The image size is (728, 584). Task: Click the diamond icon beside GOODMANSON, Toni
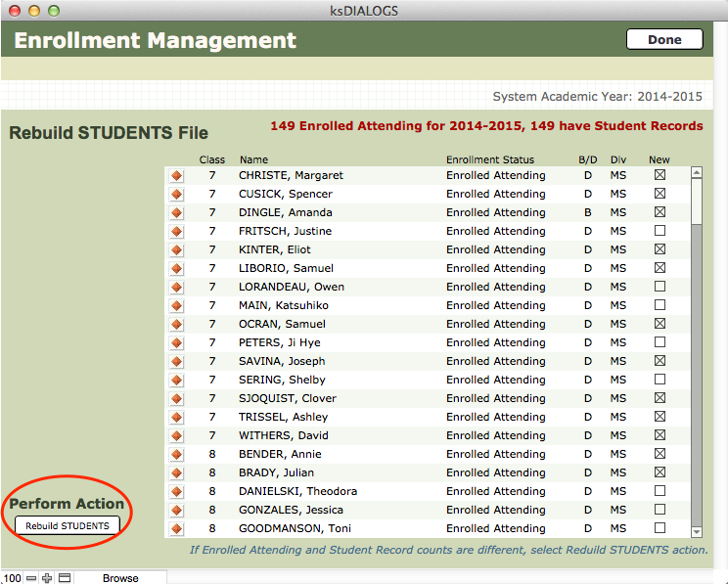176,529
